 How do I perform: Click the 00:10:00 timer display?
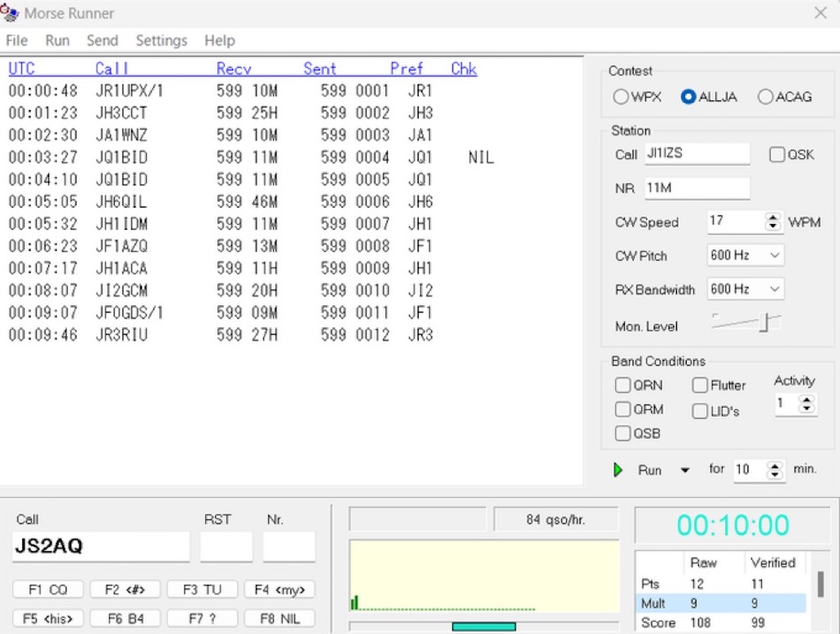click(x=733, y=525)
